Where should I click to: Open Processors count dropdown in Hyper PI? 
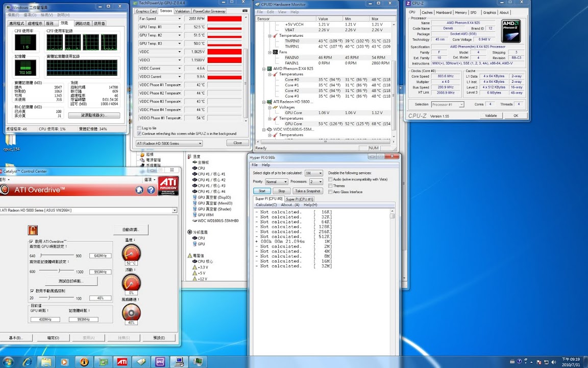tap(316, 182)
